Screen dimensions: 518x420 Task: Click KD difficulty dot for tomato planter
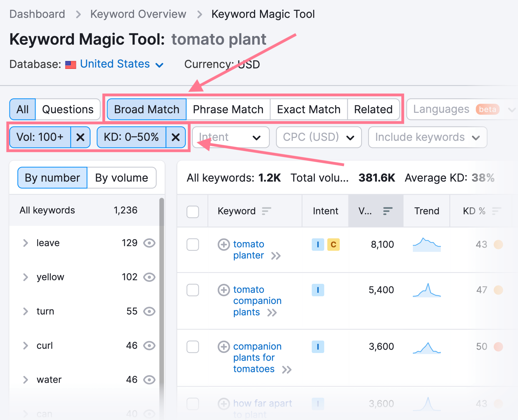tap(498, 244)
